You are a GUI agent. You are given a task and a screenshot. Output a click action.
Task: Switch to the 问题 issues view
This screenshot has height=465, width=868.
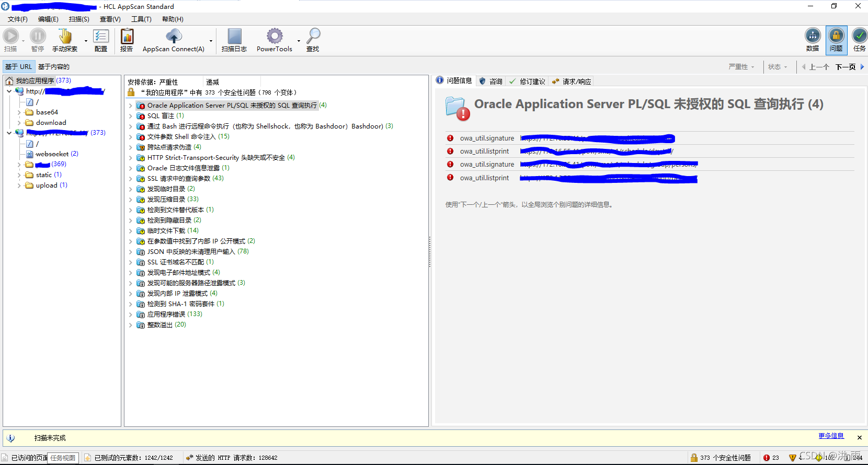836,36
